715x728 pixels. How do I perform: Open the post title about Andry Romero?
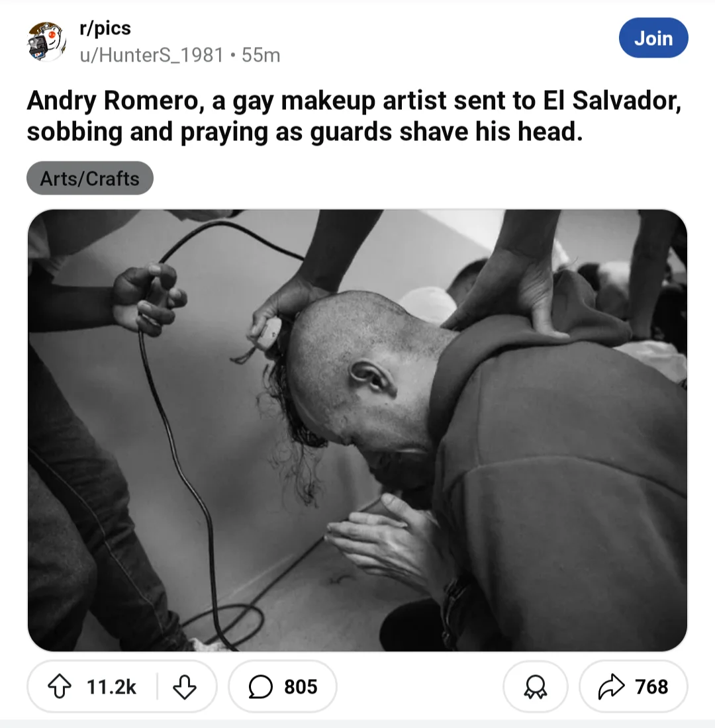354,116
